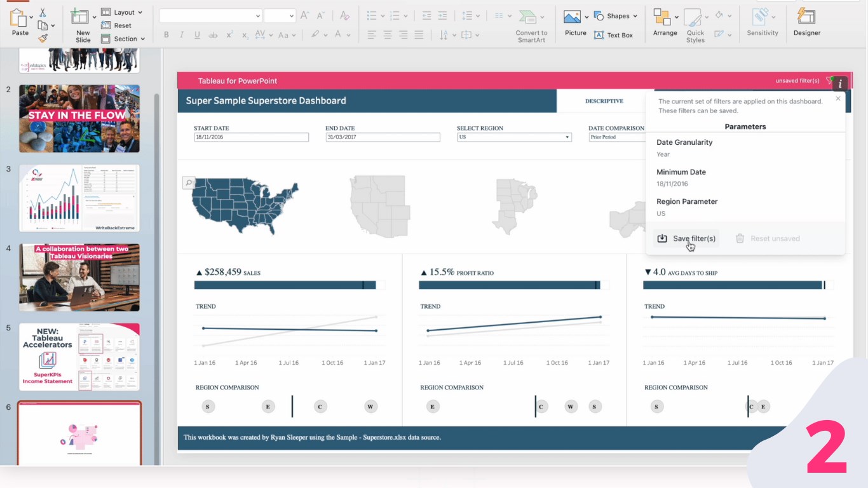868x488 pixels.
Task: Click the START DATE input field
Action: point(251,137)
